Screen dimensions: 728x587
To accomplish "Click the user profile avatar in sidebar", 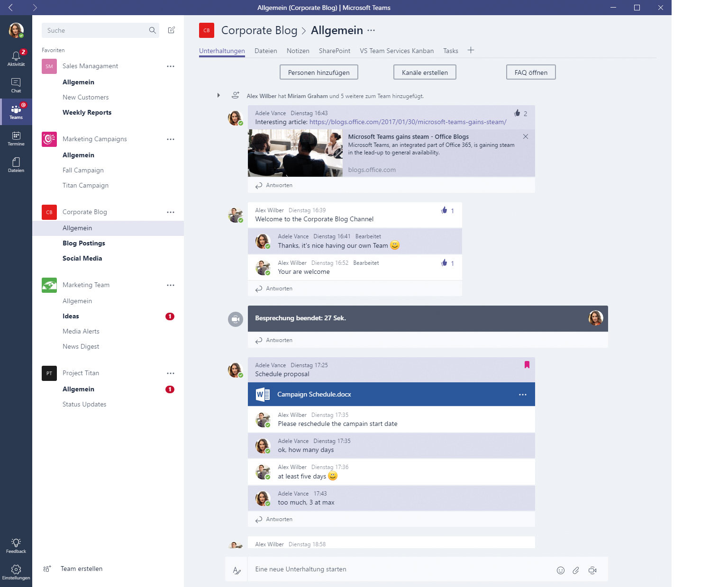I will [16, 30].
